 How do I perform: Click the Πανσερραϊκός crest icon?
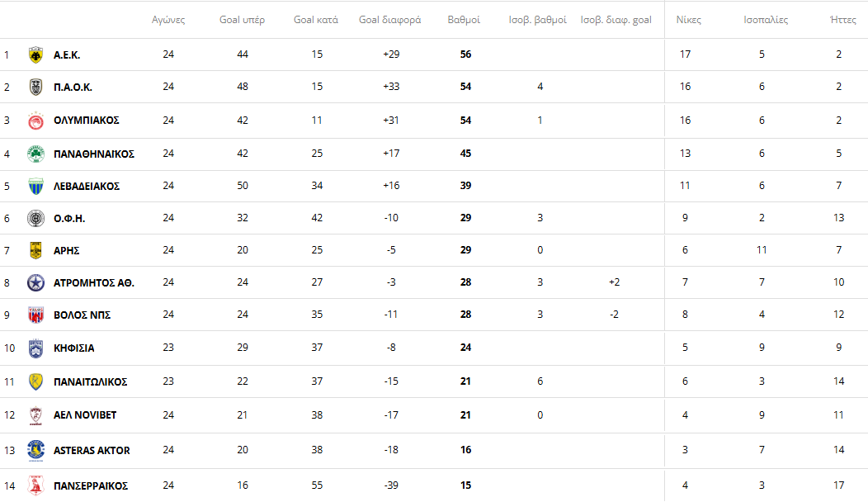pos(35,485)
